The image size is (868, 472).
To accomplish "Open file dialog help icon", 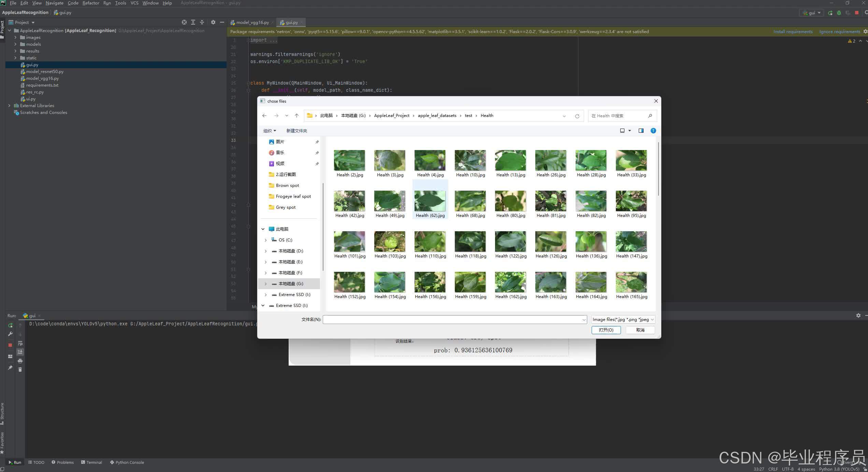I will (653, 131).
